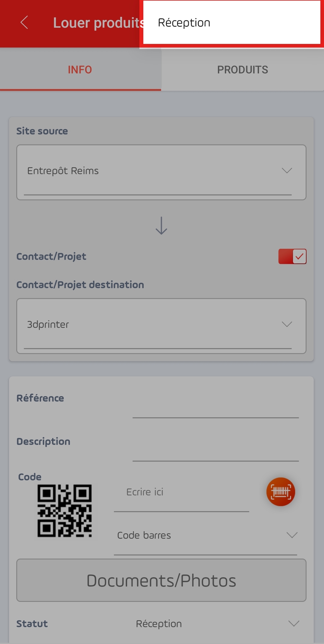The image size is (324, 644).
Task: Expand the Entrepôt Reims site source chevron
Action: point(287,171)
